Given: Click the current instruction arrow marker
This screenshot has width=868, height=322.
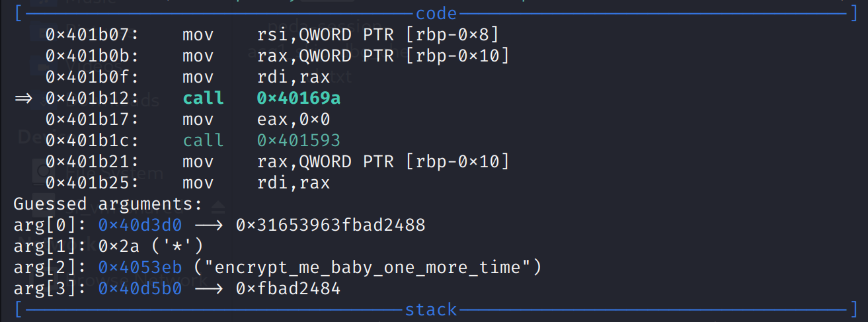Looking at the screenshot, I should coord(24,99).
